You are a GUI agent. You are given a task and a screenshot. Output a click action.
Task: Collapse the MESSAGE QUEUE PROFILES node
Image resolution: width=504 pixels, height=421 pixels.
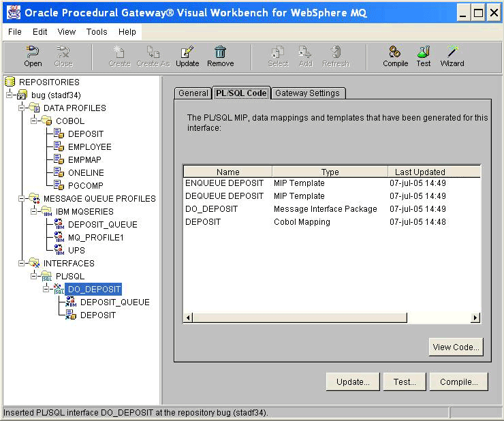(x=21, y=199)
